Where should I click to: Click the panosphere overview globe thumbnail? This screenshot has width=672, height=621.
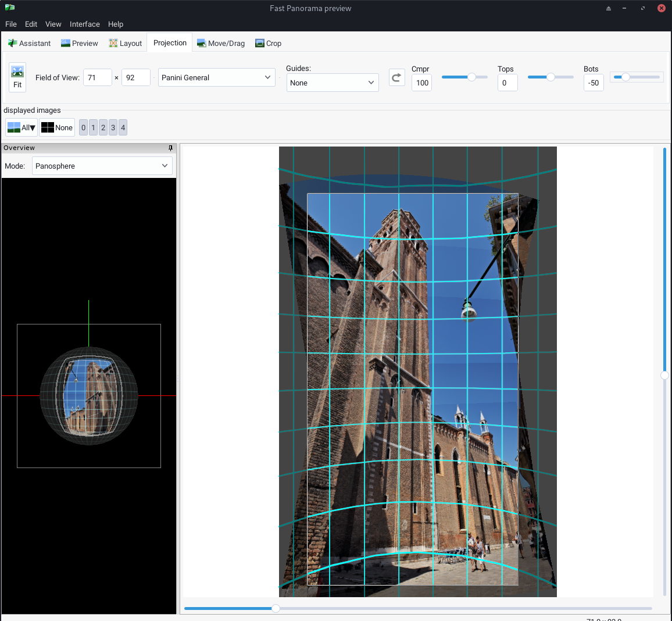click(89, 395)
